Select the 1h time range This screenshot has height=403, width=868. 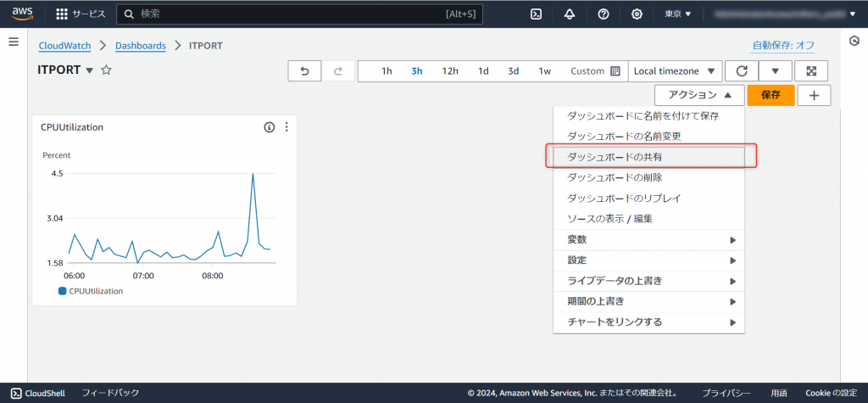[387, 71]
